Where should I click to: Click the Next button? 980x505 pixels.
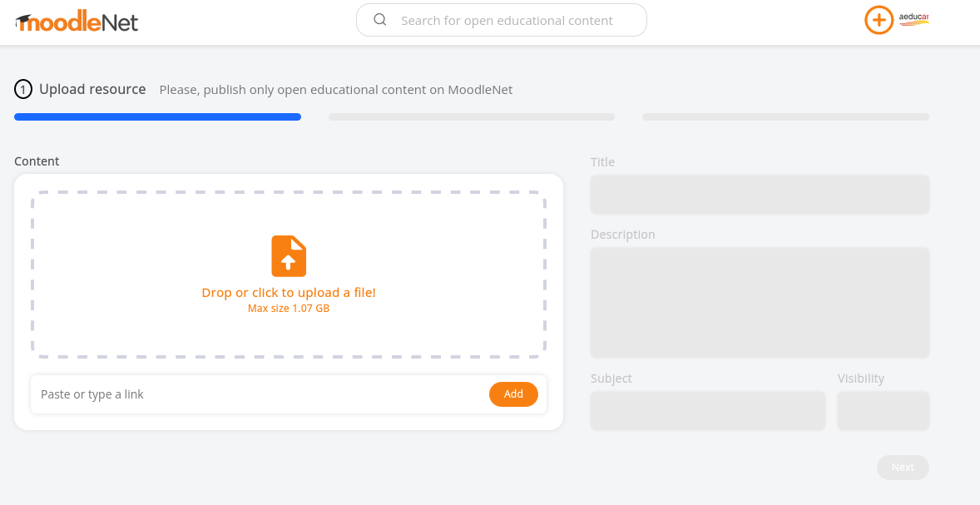[903, 468]
